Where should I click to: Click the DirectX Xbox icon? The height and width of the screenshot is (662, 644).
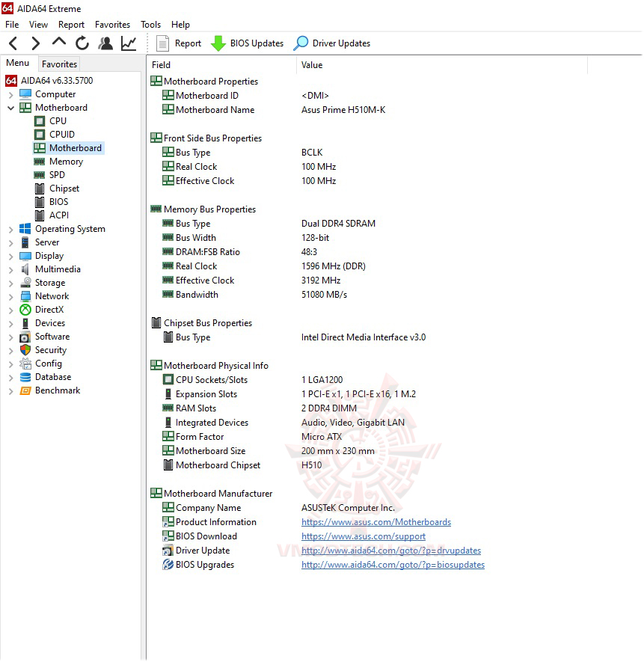[25, 310]
